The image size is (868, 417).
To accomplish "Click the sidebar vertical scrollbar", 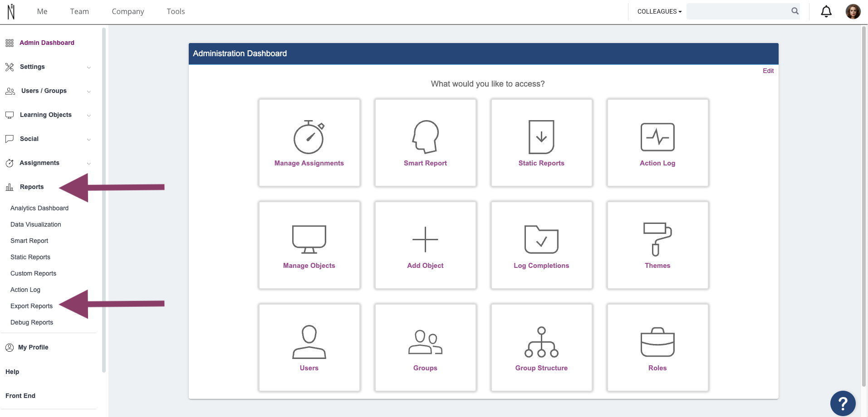I will pyautogui.click(x=104, y=199).
